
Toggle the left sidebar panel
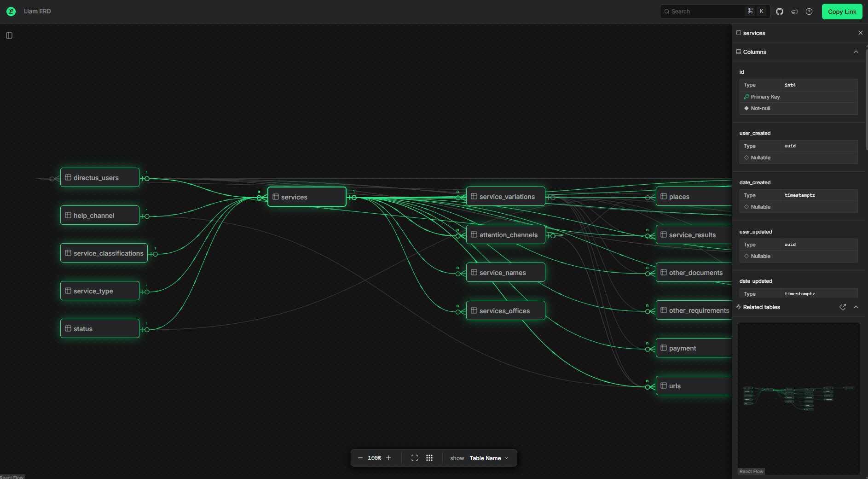coord(9,35)
